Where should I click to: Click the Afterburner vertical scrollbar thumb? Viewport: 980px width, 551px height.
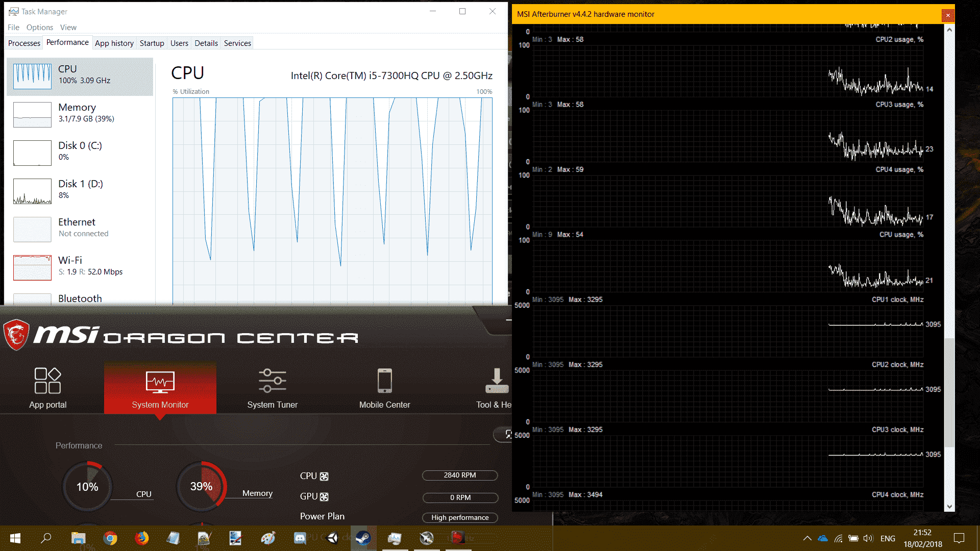[x=949, y=392]
